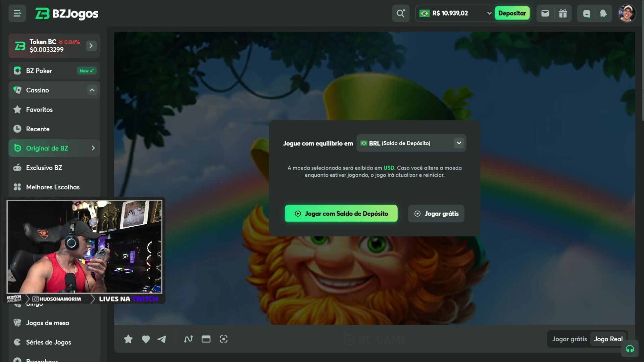644x362 pixels.
Task: Select Original de BZ menu item
Action: click(54, 148)
